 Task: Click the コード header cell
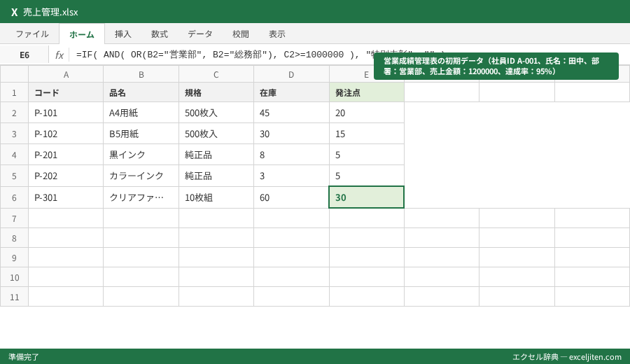pos(66,93)
